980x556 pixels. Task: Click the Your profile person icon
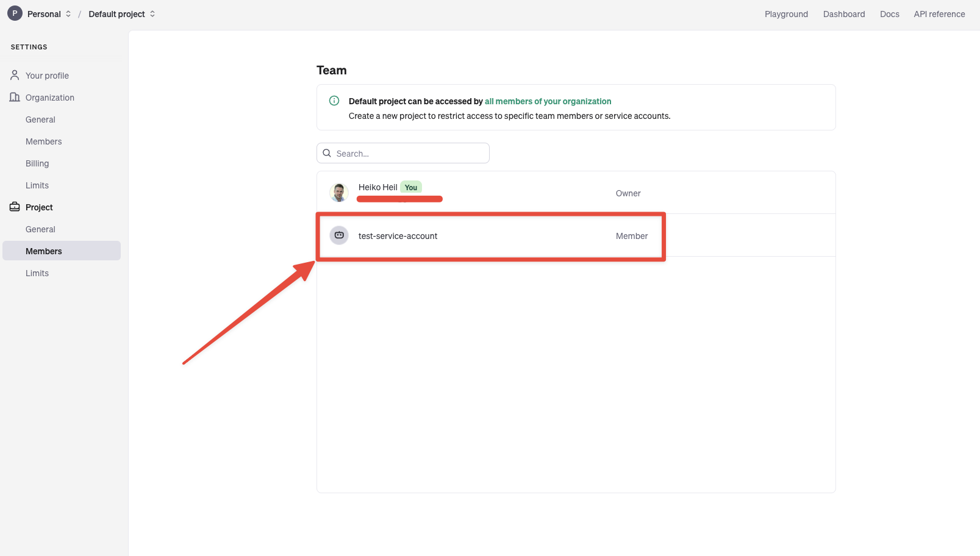15,75
